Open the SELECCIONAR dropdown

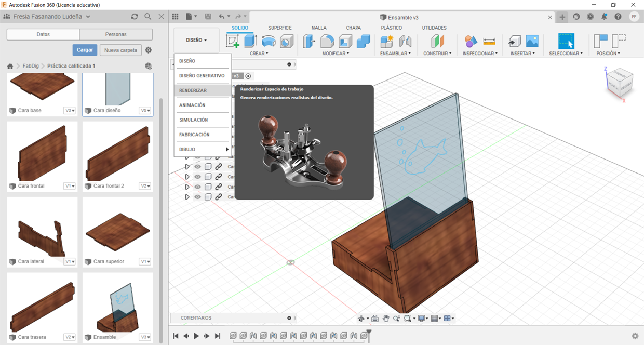pyautogui.click(x=566, y=53)
